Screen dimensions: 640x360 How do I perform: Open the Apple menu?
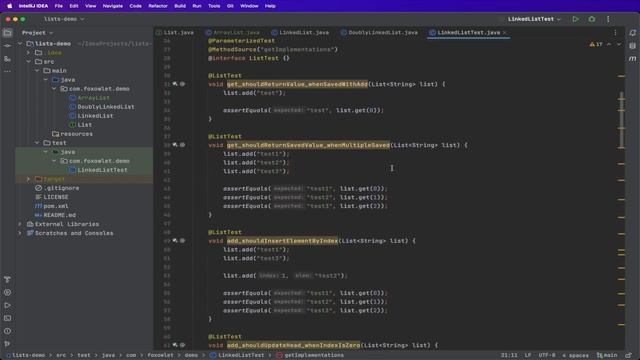(x=9, y=6)
